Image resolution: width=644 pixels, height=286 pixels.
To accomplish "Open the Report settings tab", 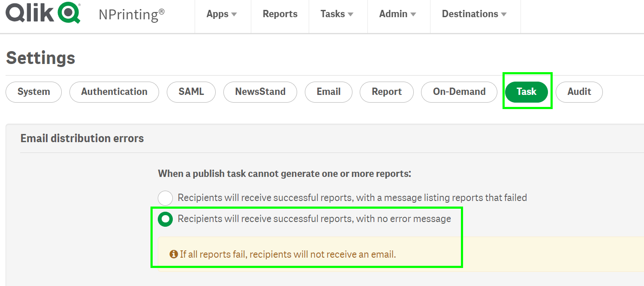I will coord(386,91).
